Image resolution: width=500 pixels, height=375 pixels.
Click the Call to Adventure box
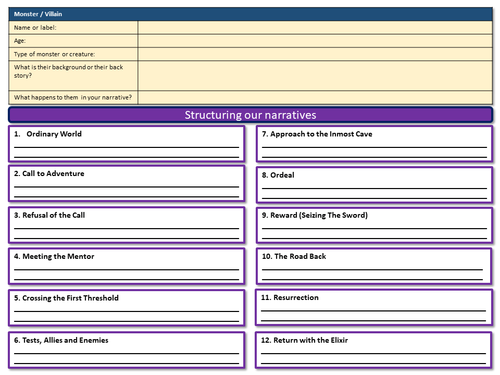pos(127,183)
